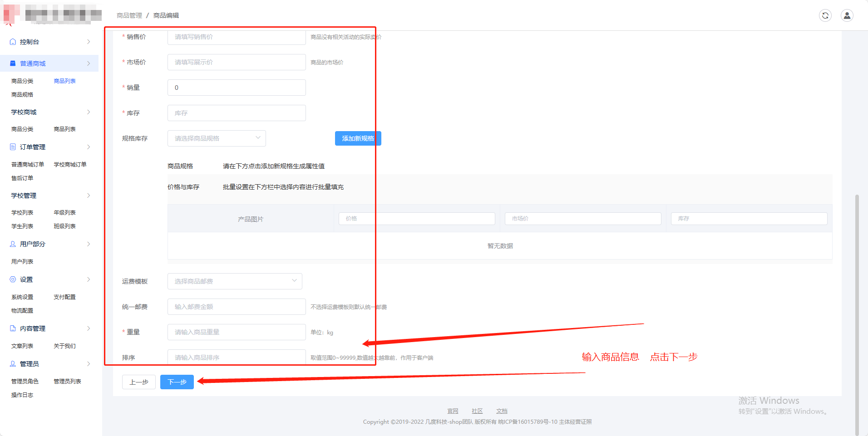Click the 用户部分 user icon
Screen dimensions: 868x436
click(13, 244)
